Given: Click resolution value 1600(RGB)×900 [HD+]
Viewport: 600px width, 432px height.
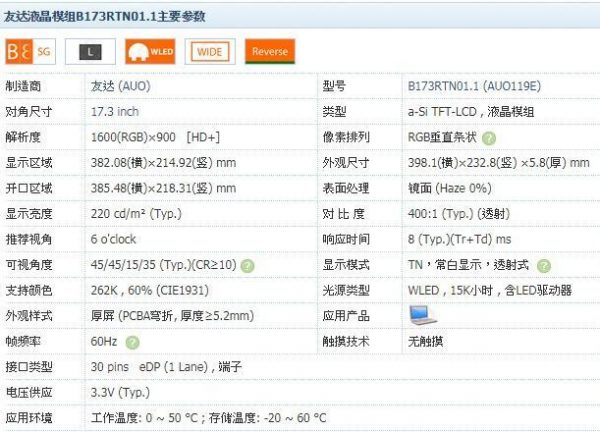Looking at the screenshot, I should click(x=155, y=137).
